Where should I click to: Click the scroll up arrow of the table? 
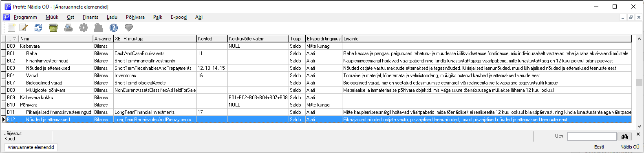(639, 39)
